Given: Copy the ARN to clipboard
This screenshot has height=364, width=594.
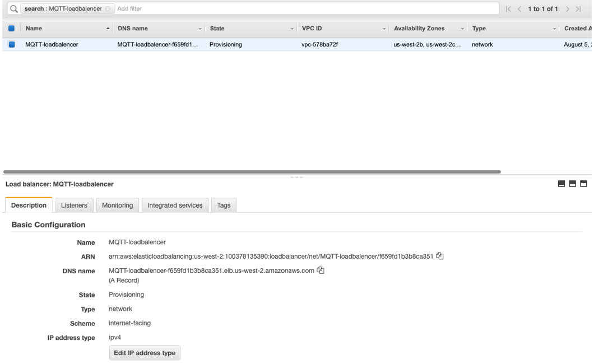Looking at the screenshot, I should tap(439, 256).
